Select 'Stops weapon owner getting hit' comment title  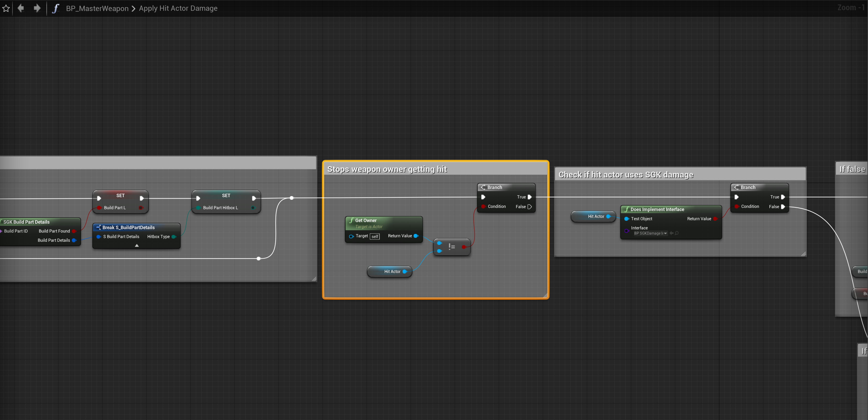(x=387, y=169)
